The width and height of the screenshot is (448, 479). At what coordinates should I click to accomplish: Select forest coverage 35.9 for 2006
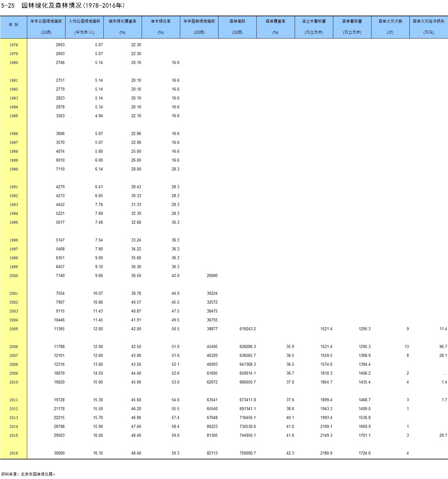[290, 346]
